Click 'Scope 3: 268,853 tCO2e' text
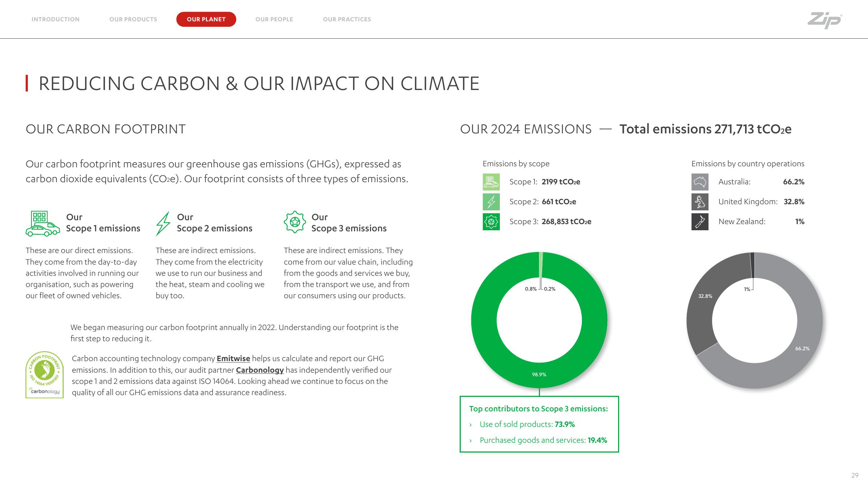 (550, 222)
